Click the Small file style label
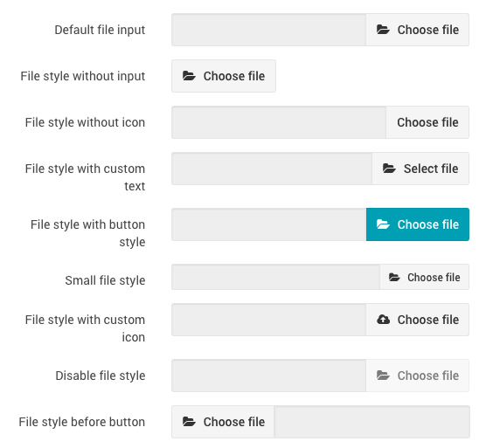The height and width of the screenshot is (448, 479). pyautogui.click(x=105, y=280)
